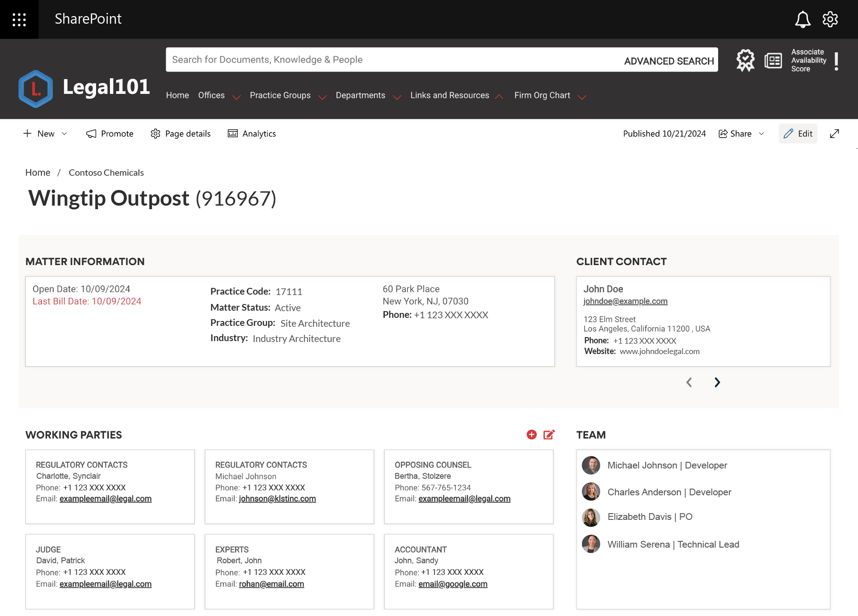This screenshot has width=858, height=616.
Task: Open the news feed icon in header
Action: (773, 60)
